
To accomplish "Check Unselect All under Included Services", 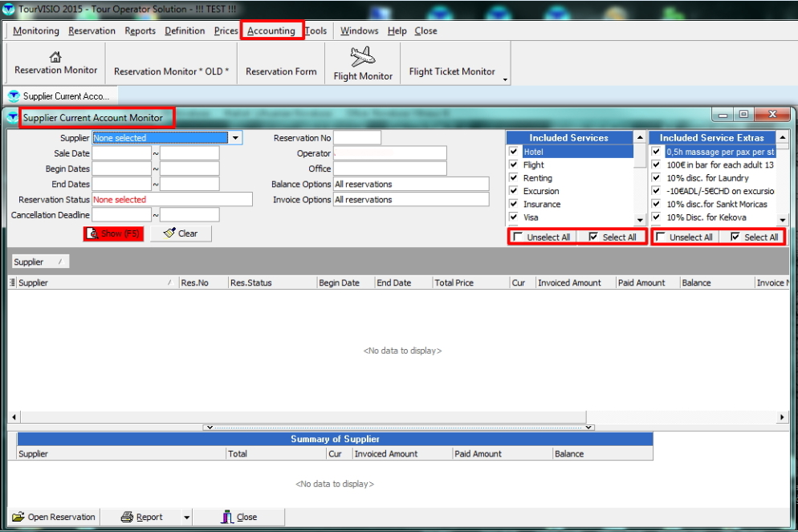I will pyautogui.click(x=518, y=238).
